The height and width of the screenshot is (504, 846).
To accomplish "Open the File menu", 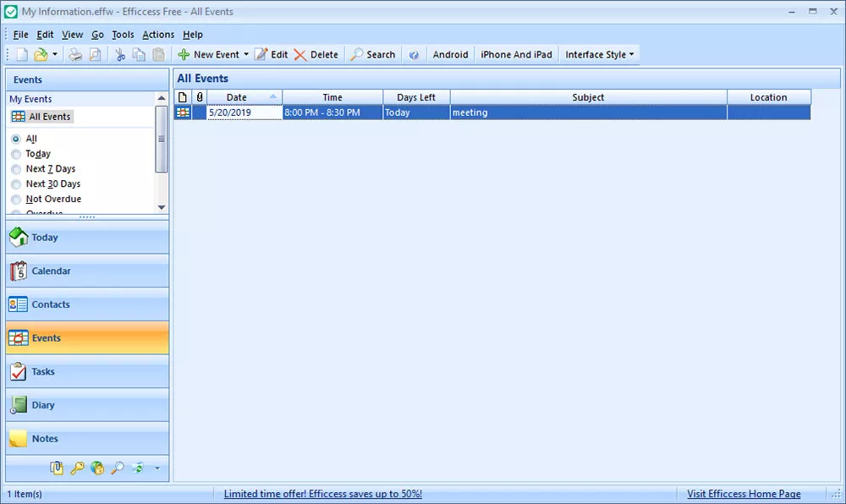I will tap(20, 35).
